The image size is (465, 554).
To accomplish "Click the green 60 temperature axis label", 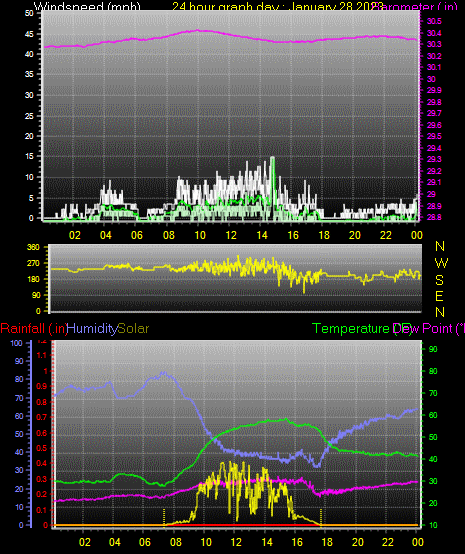I will click(433, 415).
